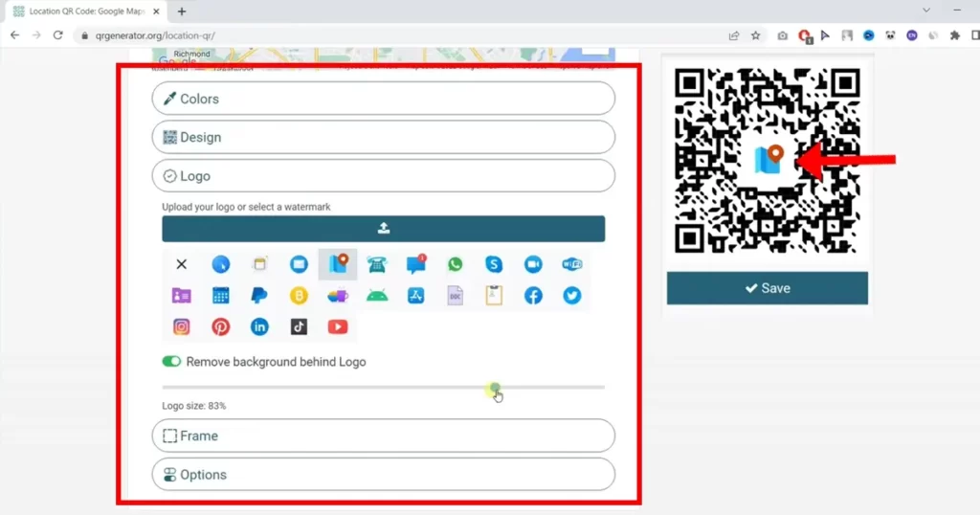Pick the Bitcoin coin watermark
This screenshot has width=980, height=515.
(x=299, y=296)
